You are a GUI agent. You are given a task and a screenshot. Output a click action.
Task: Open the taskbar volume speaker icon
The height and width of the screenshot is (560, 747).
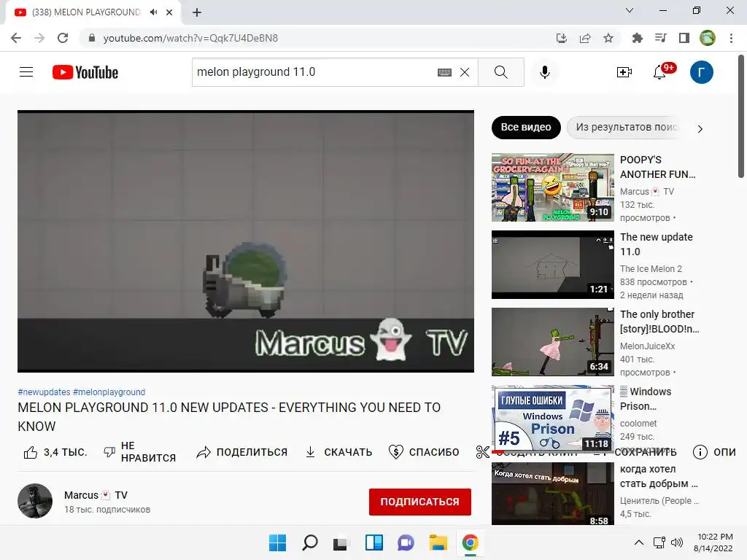pyautogui.click(x=676, y=542)
